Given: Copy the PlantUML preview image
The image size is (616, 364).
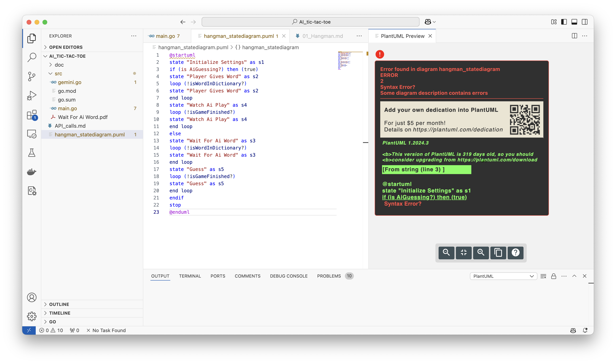Looking at the screenshot, I should click(498, 253).
